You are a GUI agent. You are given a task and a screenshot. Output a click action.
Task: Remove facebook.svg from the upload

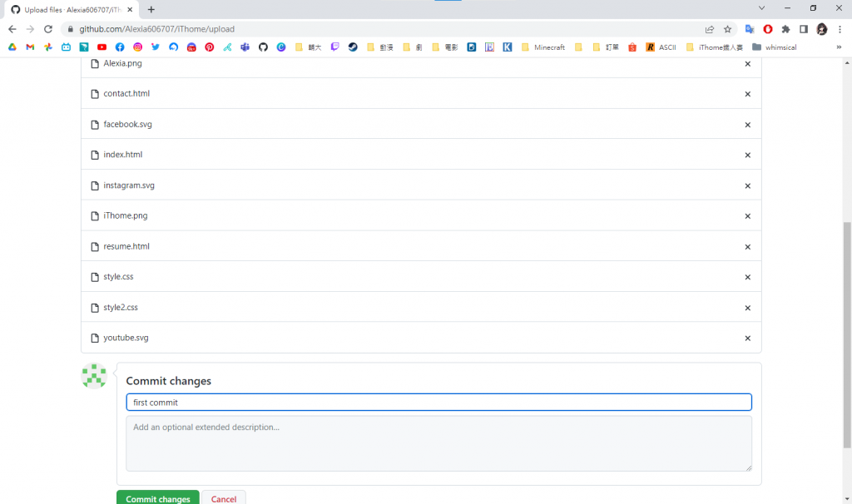[748, 125]
